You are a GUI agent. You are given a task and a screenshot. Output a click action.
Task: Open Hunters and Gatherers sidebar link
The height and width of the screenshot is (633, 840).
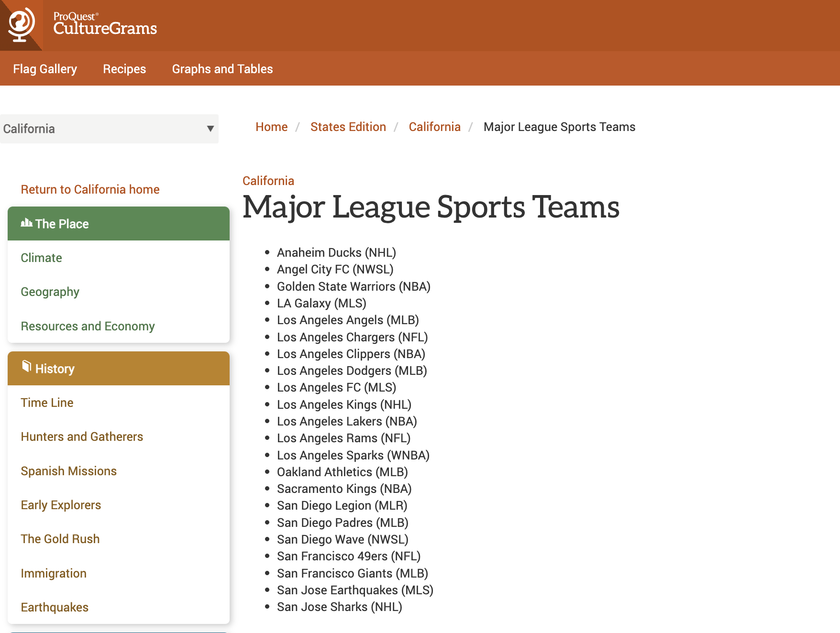tap(82, 437)
